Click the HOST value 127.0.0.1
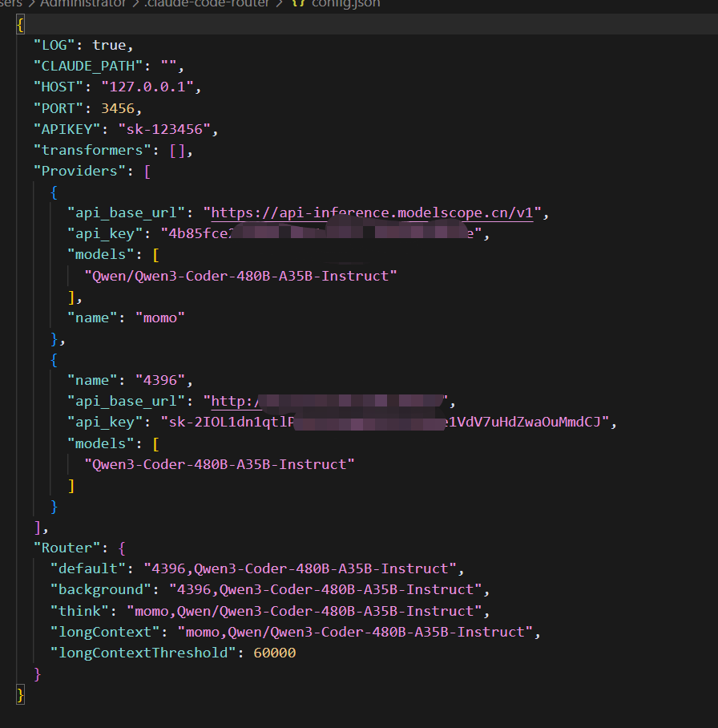 [147, 87]
